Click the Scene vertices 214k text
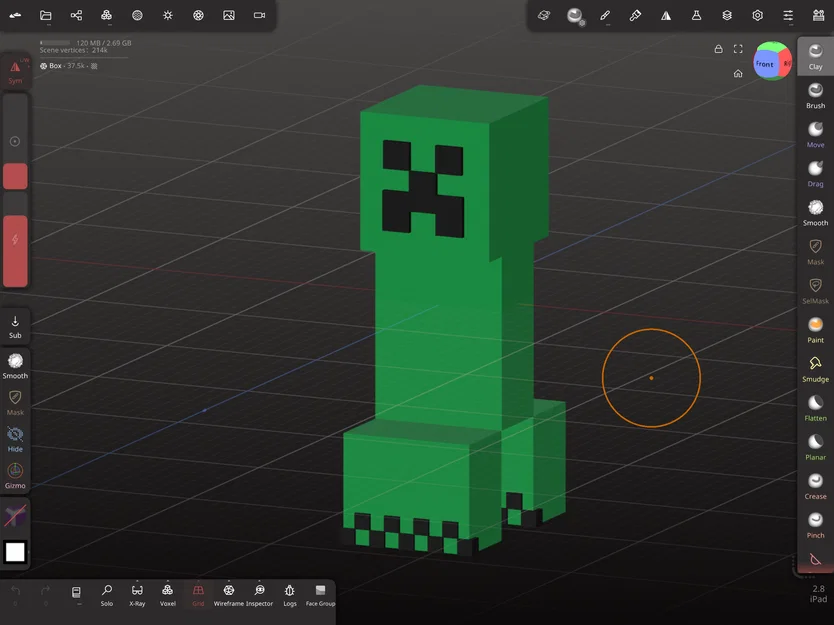Viewport: 834px width, 625px height. coord(73,50)
